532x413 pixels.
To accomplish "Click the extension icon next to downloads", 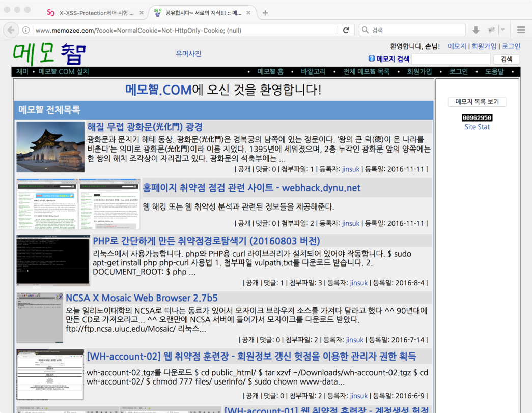I will [491, 30].
